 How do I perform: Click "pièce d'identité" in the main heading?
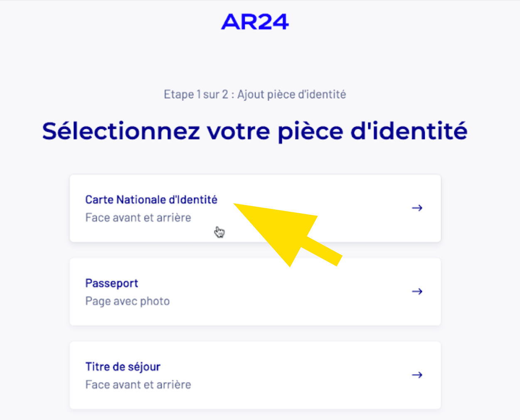tap(372, 131)
